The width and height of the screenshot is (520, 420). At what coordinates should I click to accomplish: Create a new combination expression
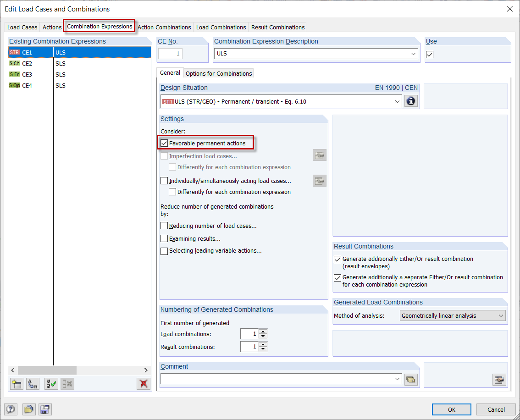[16, 384]
